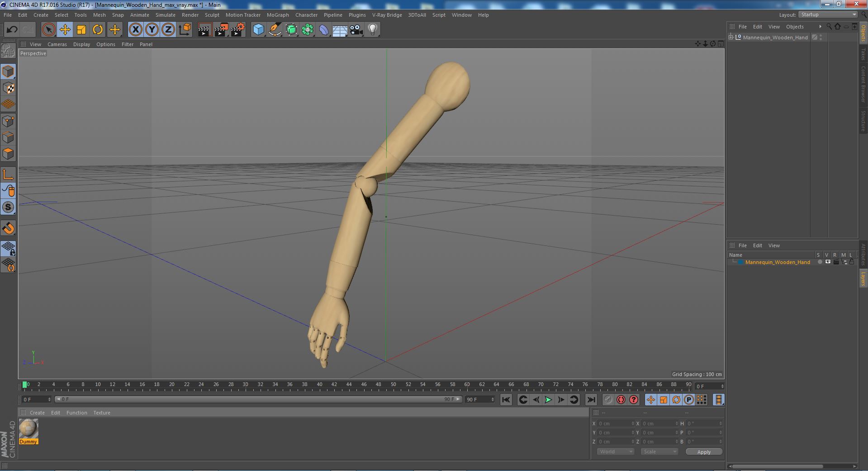Add a Cube primitive object
Viewport: 868px width, 471px height.
click(258, 30)
